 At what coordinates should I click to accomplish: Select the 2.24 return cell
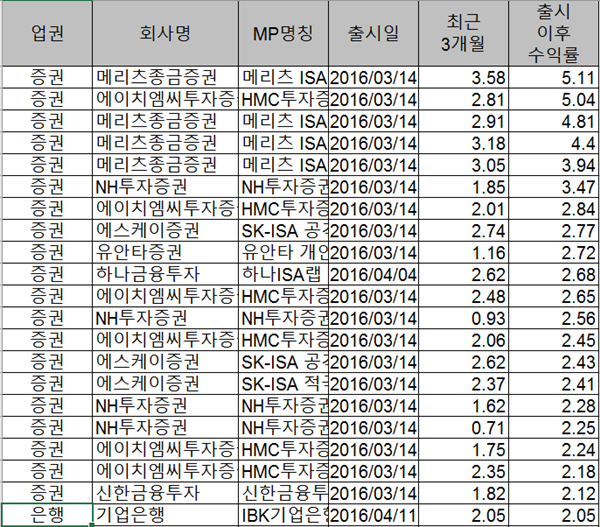554,449
